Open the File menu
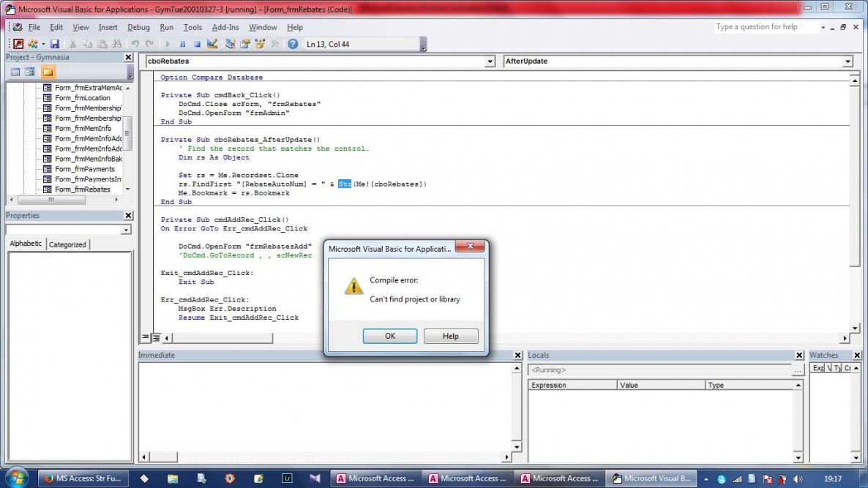 34,27
